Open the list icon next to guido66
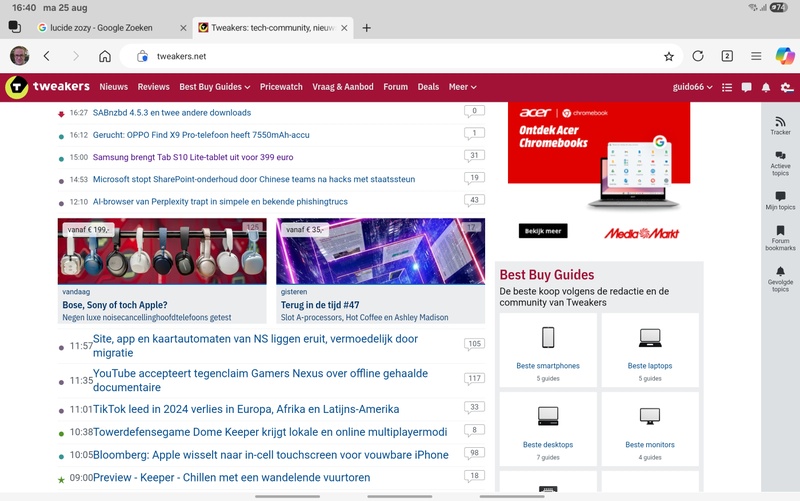This screenshot has width=800, height=501. point(727,87)
